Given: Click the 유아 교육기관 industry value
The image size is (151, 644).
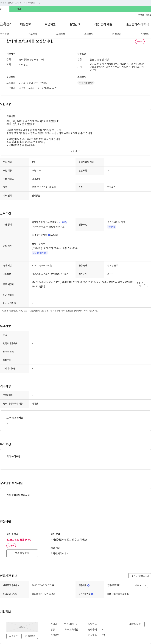Looking at the screenshot, I should pyautogui.click(x=71, y=630).
